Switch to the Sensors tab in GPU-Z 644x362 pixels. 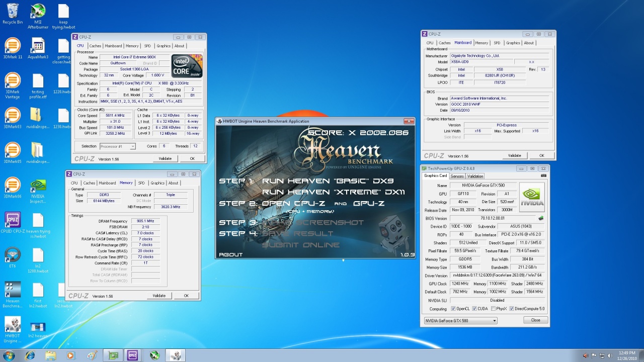tap(457, 176)
